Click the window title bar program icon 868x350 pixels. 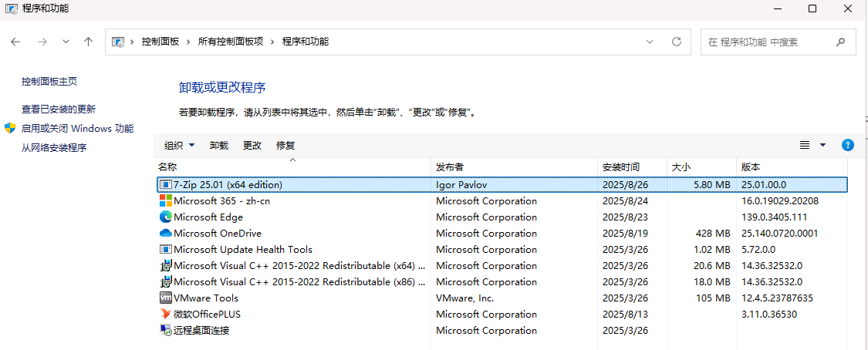coord(11,8)
